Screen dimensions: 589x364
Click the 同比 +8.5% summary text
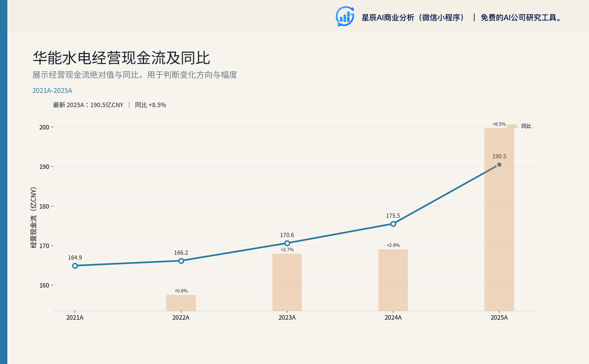click(150, 105)
